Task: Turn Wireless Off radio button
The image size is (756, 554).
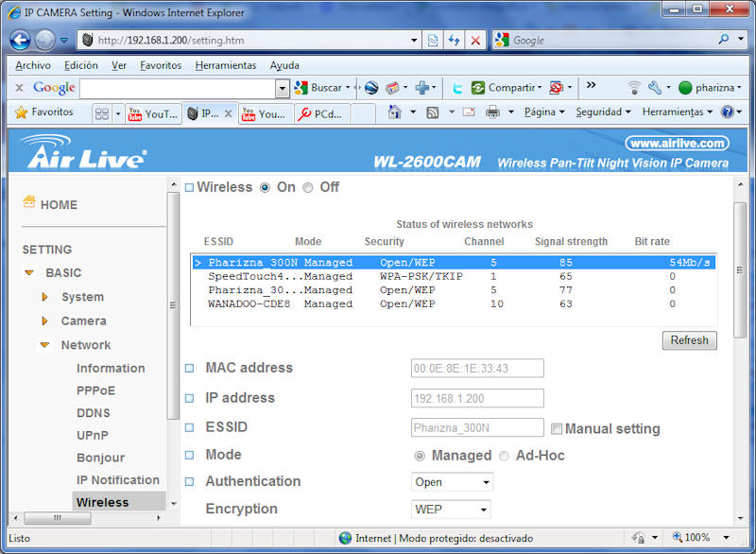Action: point(308,187)
